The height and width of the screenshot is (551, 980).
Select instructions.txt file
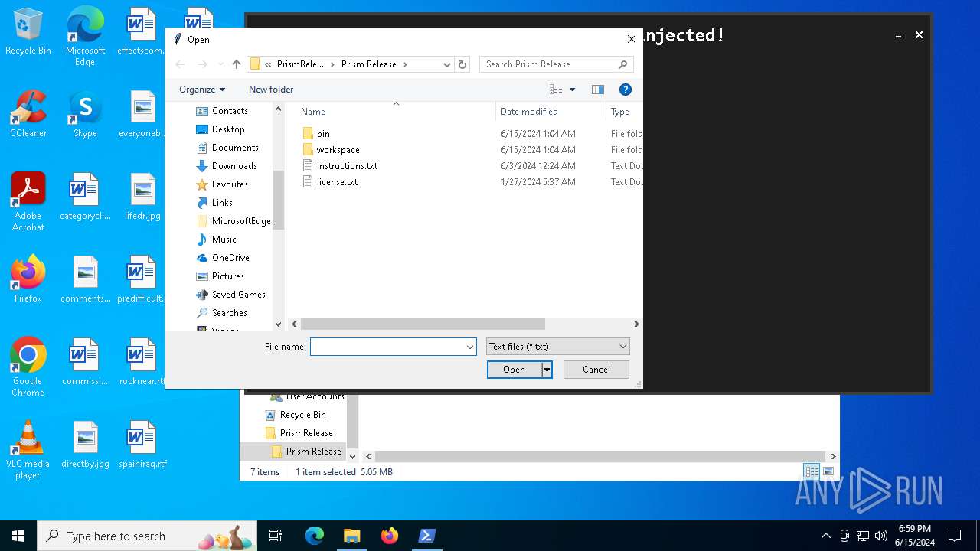point(347,166)
